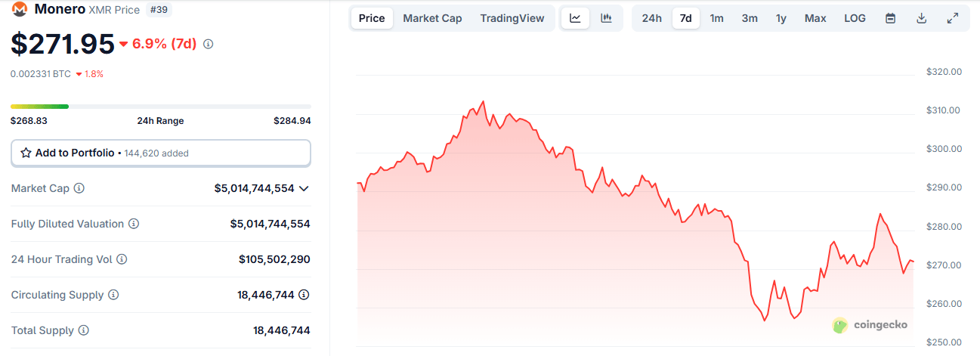Screen dimensions: 980x356
Task: Switch to candlestick chart view
Action: point(606,18)
